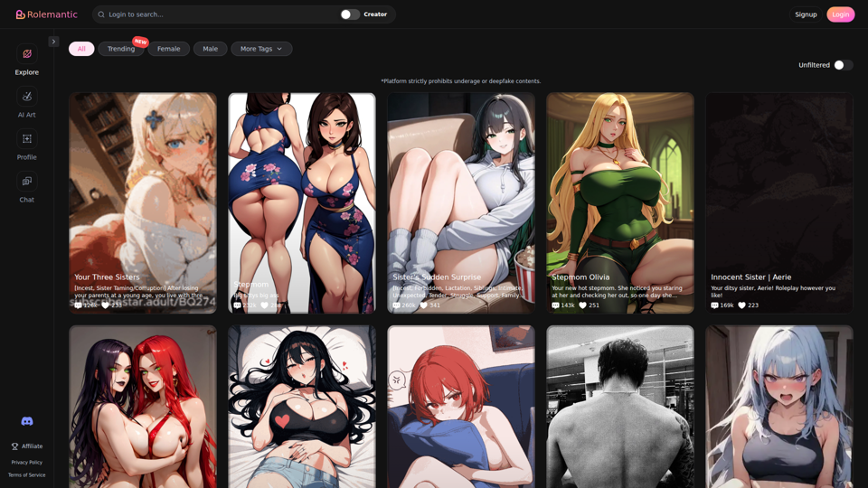Expand the sidebar with the chevron
This screenshot has width=868, height=488.
53,42
